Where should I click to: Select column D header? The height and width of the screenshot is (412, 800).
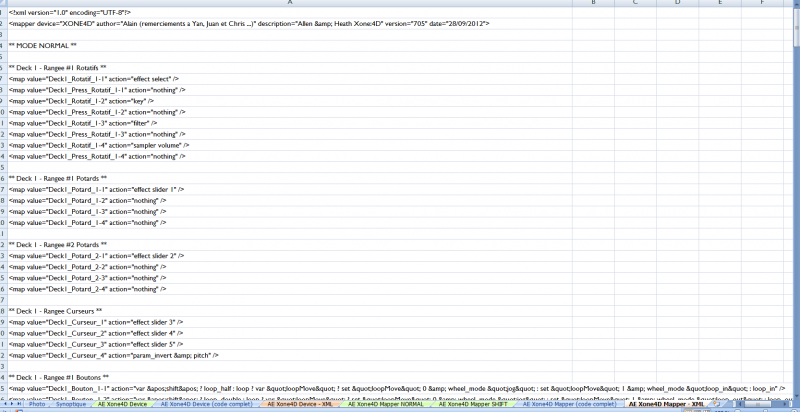[677, 4]
